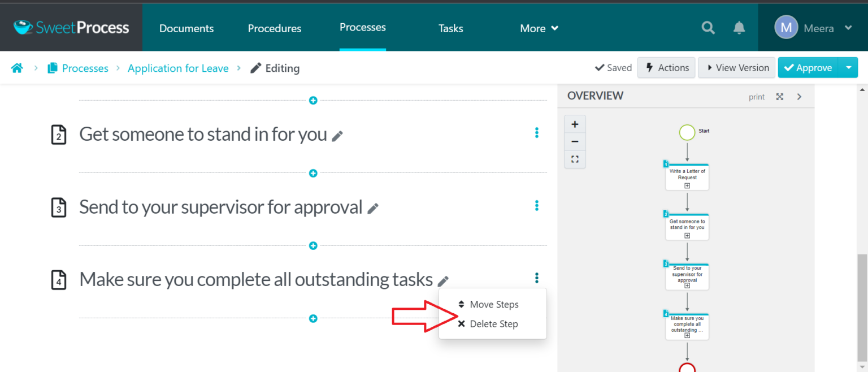
Task: Click print link in Overview
Action: [757, 97]
